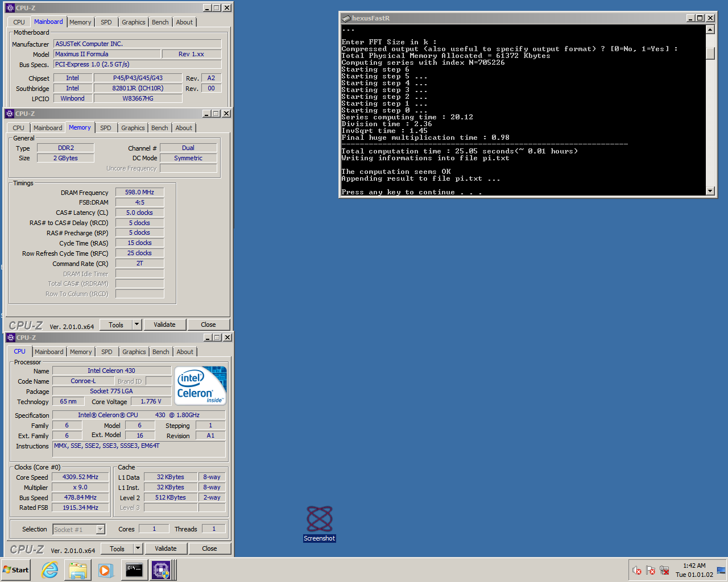Maximize the hexusFastR window
Screen dimensions: 728x582
[700, 18]
